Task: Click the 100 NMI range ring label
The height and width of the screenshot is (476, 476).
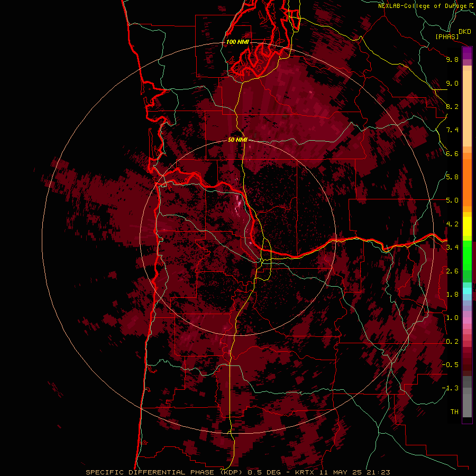Action: 237,42
